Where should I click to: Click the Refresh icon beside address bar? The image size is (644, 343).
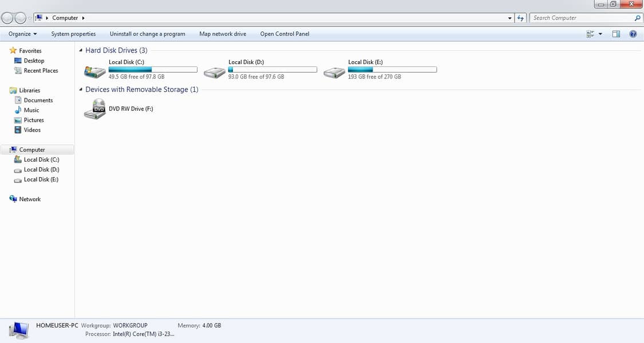tap(520, 18)
